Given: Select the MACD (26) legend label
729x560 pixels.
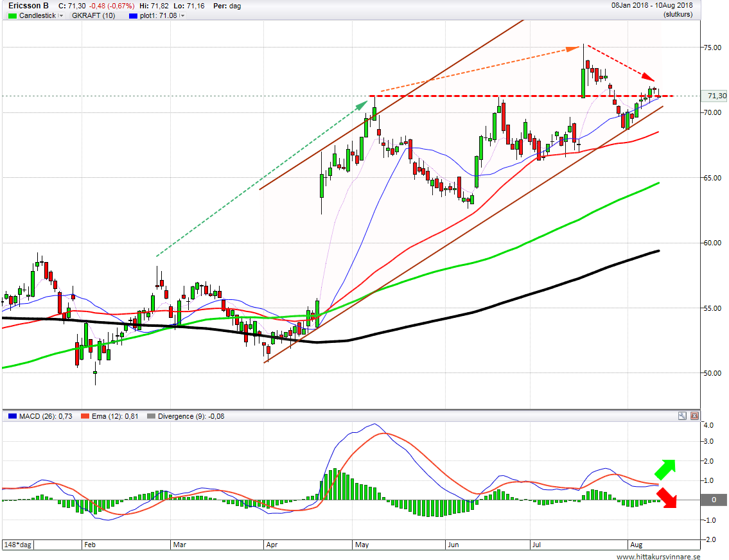Looking at the screenshot, I should click(x=46, y=416).
